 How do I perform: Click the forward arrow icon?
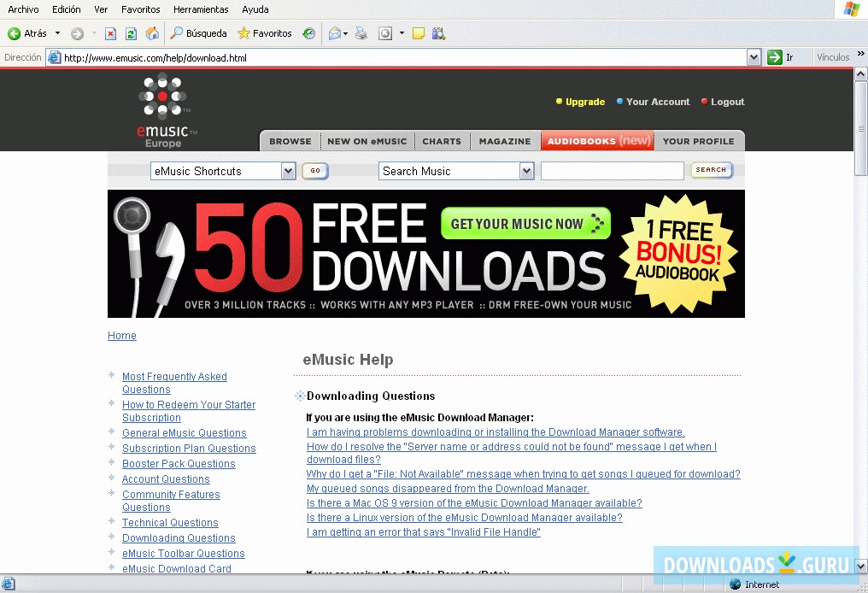pyautogui.click(x=78, y=34)
